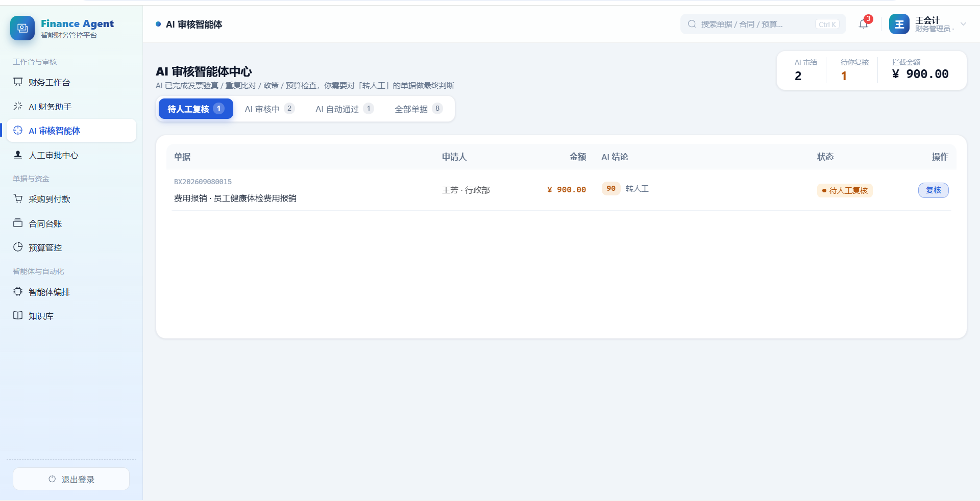Open 人工审批中心 menu item
Screen dimensions: 980x501
[71, 155]
